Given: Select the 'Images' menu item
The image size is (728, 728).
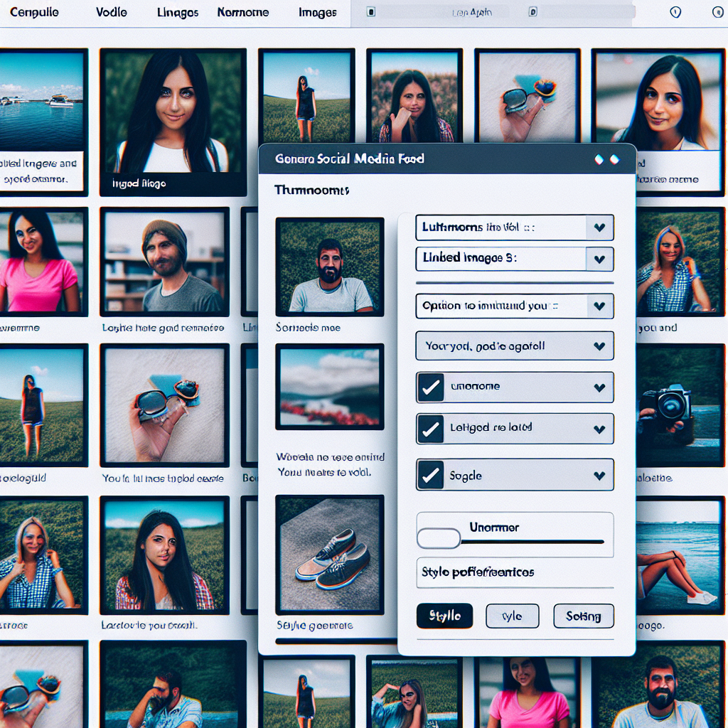Looking at the screenshot, I should pos(317,11).
